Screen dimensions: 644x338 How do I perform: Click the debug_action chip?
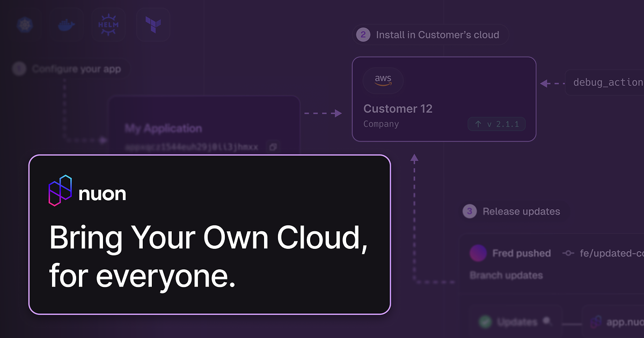[x=606, y=83]
